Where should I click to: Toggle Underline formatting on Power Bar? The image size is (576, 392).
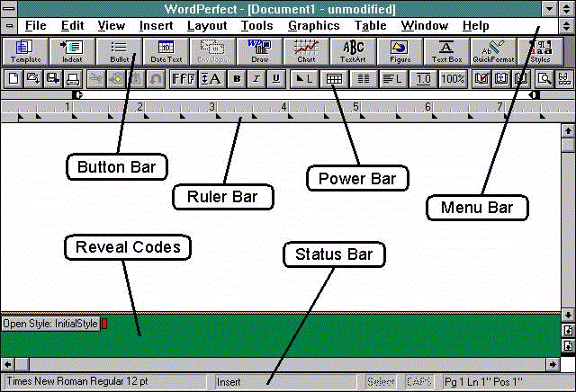tap(276, 79)
